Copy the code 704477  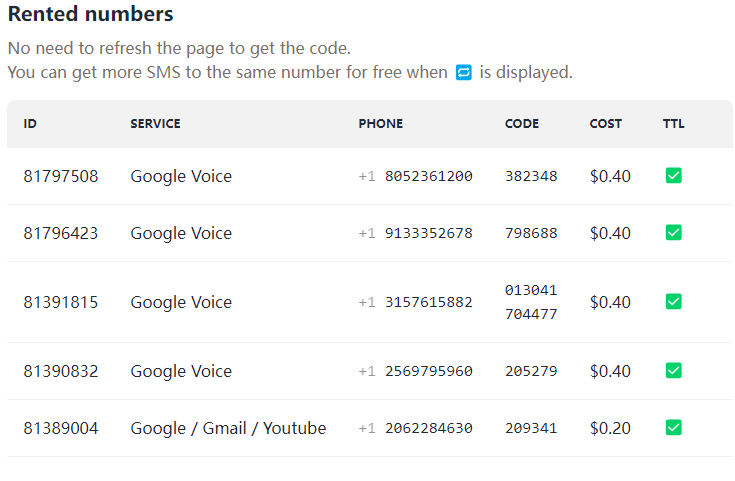(x=531, y=314)
